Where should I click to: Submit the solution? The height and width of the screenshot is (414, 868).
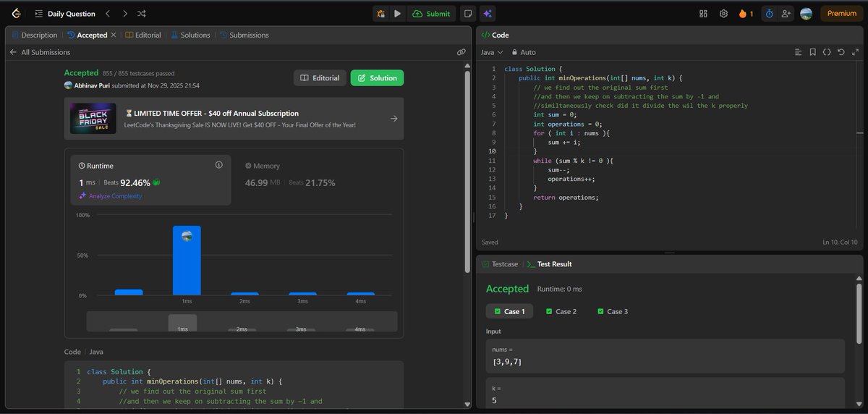click(x=431, y=13)
